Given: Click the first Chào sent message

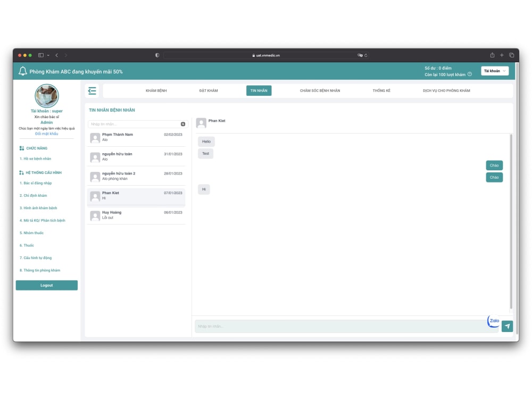Looking at the screenshot, I should 494,165.
